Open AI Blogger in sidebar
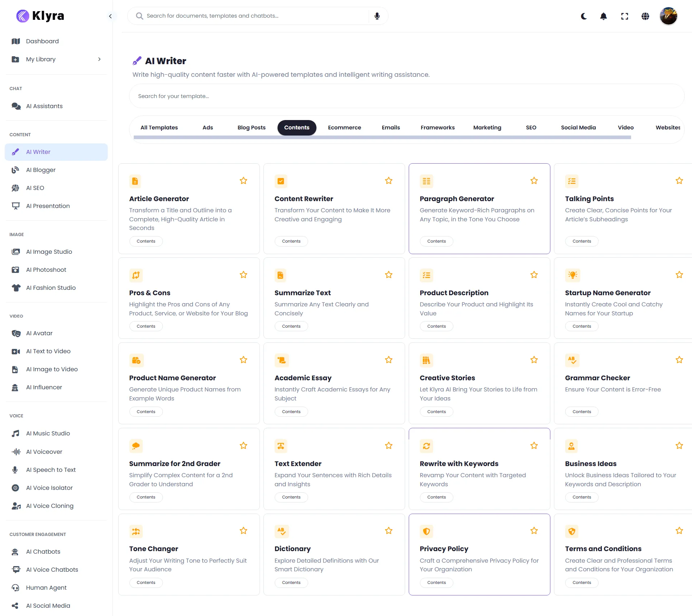Image resolution: width=692 pixels, height=616 pixels. tap(56, 170)
